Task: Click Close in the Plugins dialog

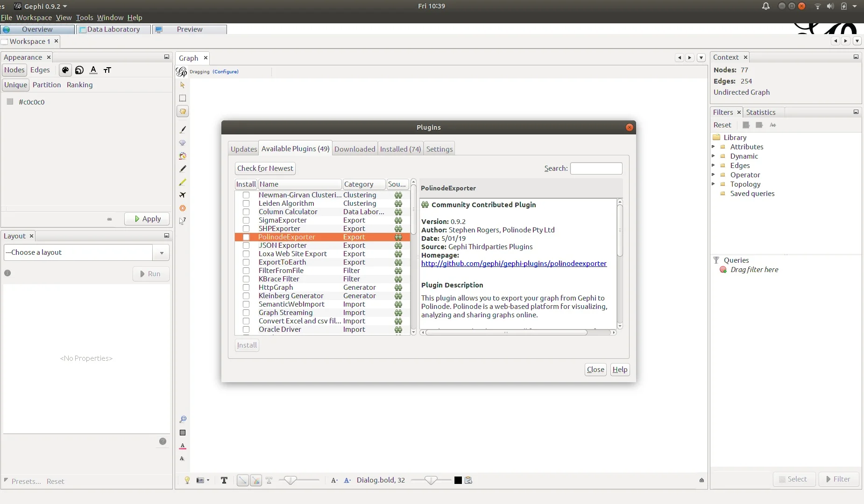Action: click(x=595, y=370)
